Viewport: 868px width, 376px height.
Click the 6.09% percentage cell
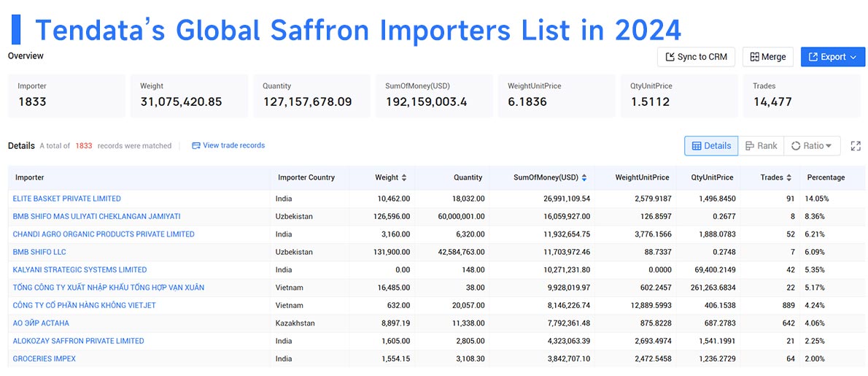point(816,252)
